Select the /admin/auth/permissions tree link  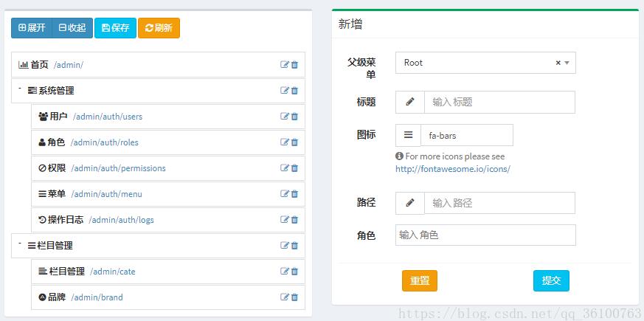118,168
